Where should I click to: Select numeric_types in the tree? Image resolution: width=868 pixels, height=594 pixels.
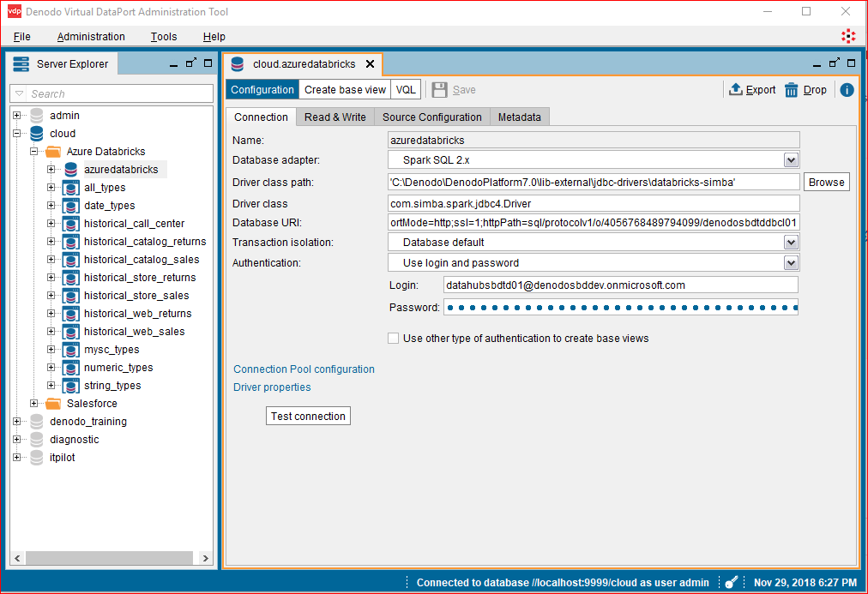tap(118, 368)
